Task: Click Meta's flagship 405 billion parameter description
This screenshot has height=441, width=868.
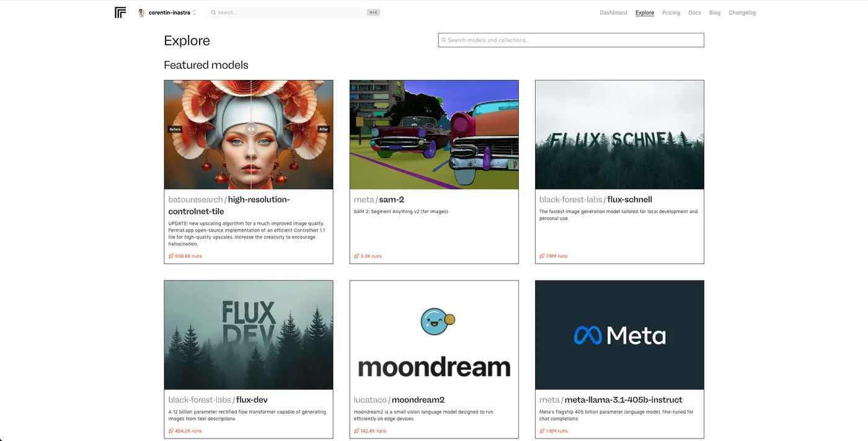Action: [616, 415]
